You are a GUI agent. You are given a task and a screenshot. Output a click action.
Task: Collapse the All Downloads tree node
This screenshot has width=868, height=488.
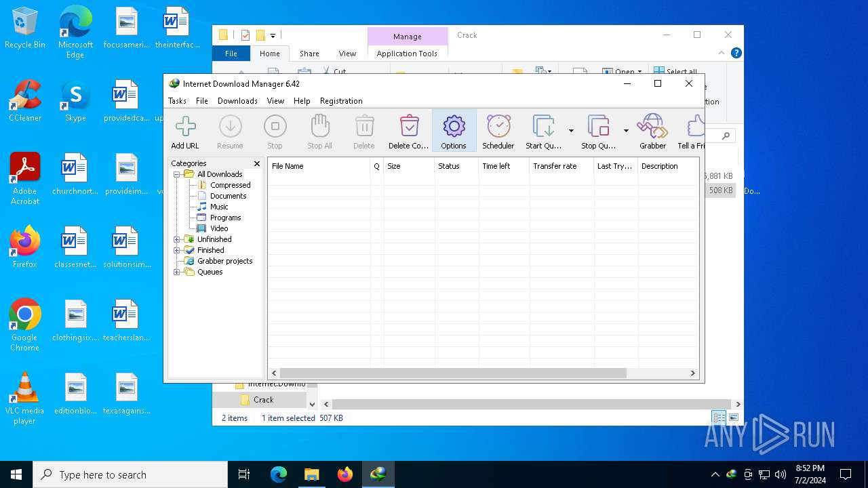pos(176,174)
